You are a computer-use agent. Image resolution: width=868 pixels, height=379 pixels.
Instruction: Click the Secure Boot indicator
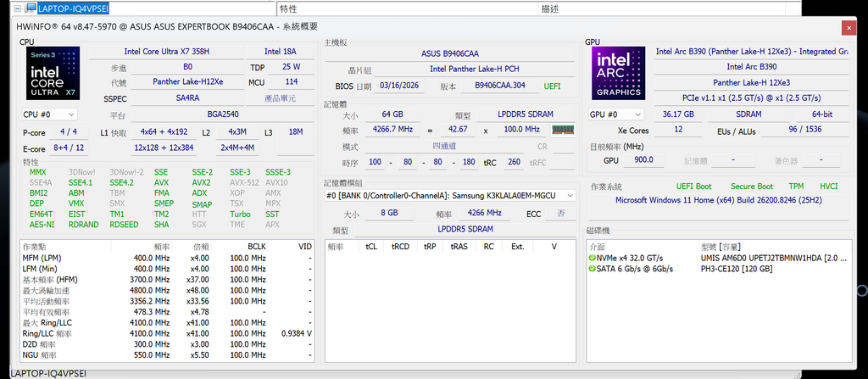click(x=752, y=187)
